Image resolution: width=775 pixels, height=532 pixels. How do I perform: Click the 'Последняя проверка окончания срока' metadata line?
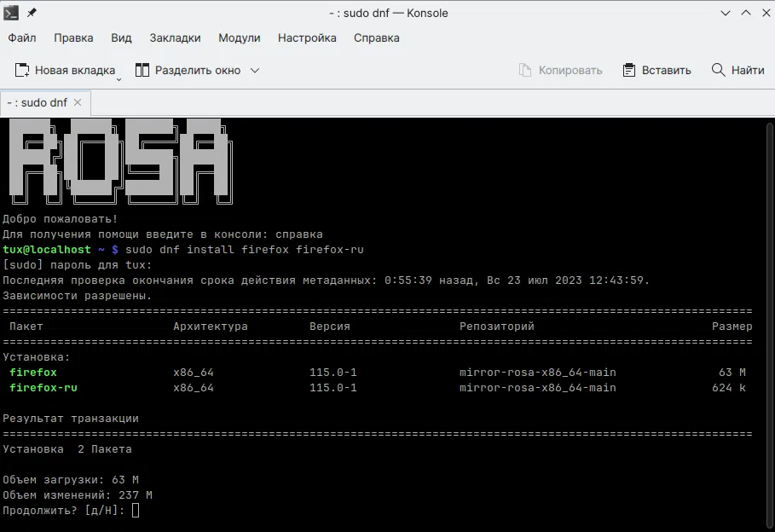(x=326, y=280)
